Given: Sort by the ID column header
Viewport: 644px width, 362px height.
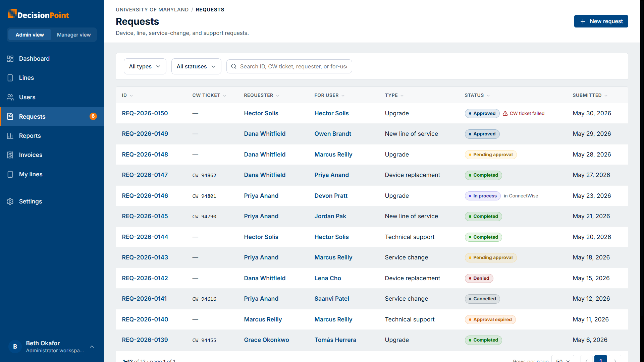Looking at the screenshot, I should coord(127,96).
